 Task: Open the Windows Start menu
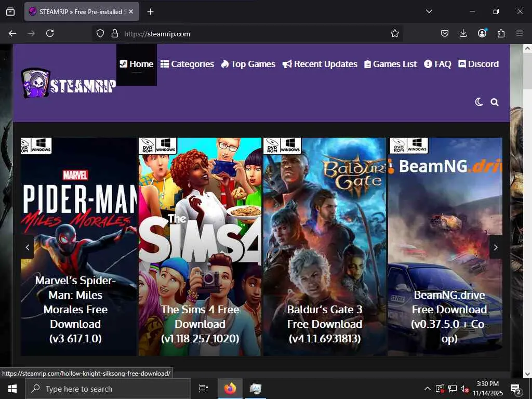click(x=12, y=389)
